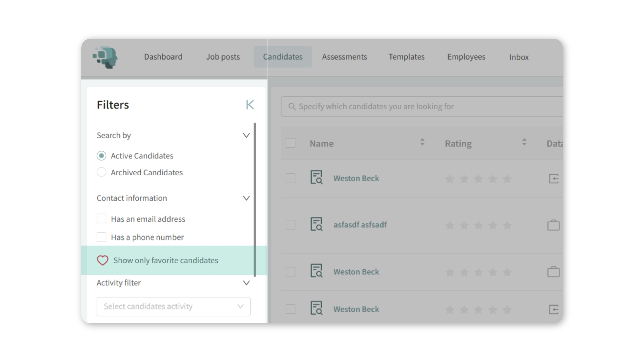Collapse the Contact information section chevron

click(246, 198)
